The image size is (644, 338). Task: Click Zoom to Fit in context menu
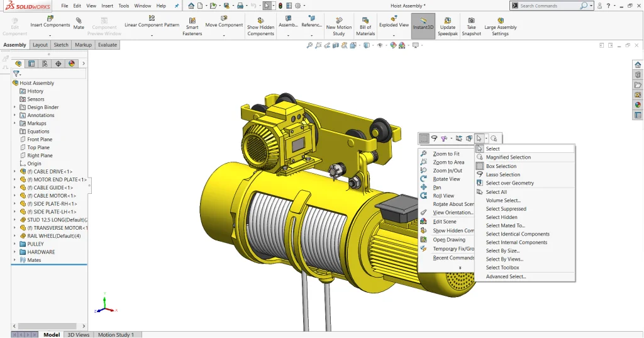pos(446,154)
